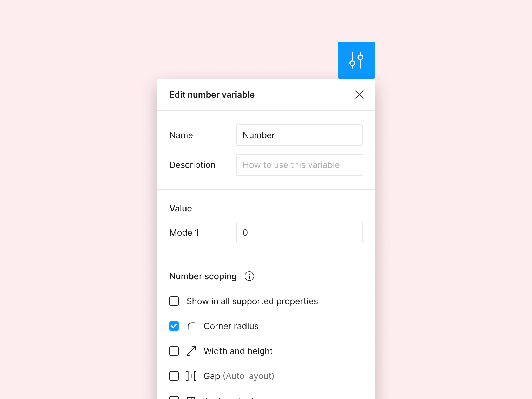Click the Width and height label text

coord(238,351)
